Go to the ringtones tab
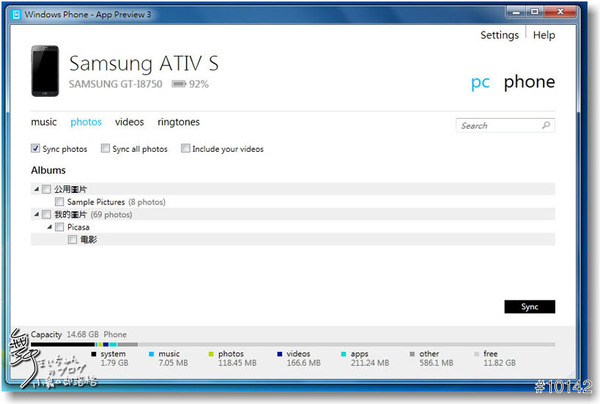 point(179,122)
